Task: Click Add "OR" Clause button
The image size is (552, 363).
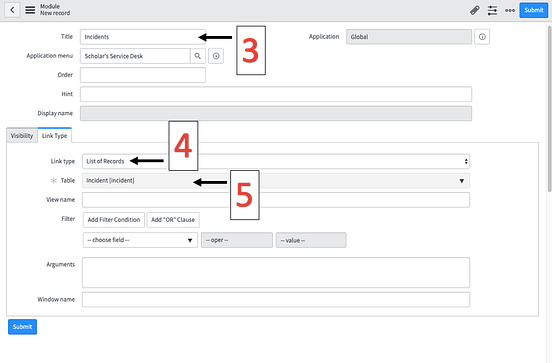Action: (173, 220)
